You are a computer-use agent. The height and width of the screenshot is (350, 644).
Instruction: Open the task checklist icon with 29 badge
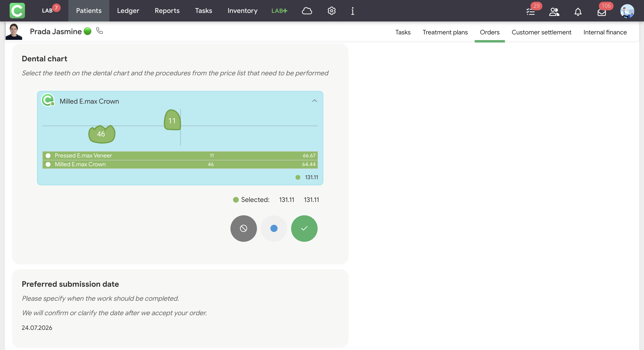tap(531, 12)
